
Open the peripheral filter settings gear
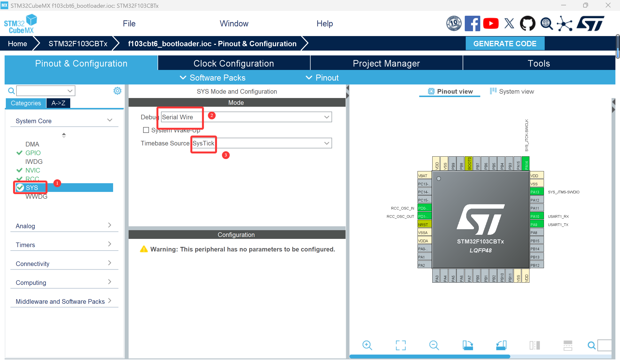click(x=117, y=91)
